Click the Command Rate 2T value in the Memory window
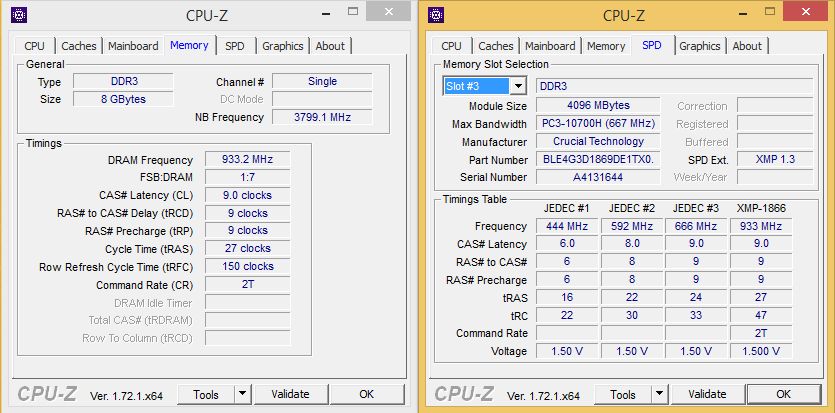 247,285
